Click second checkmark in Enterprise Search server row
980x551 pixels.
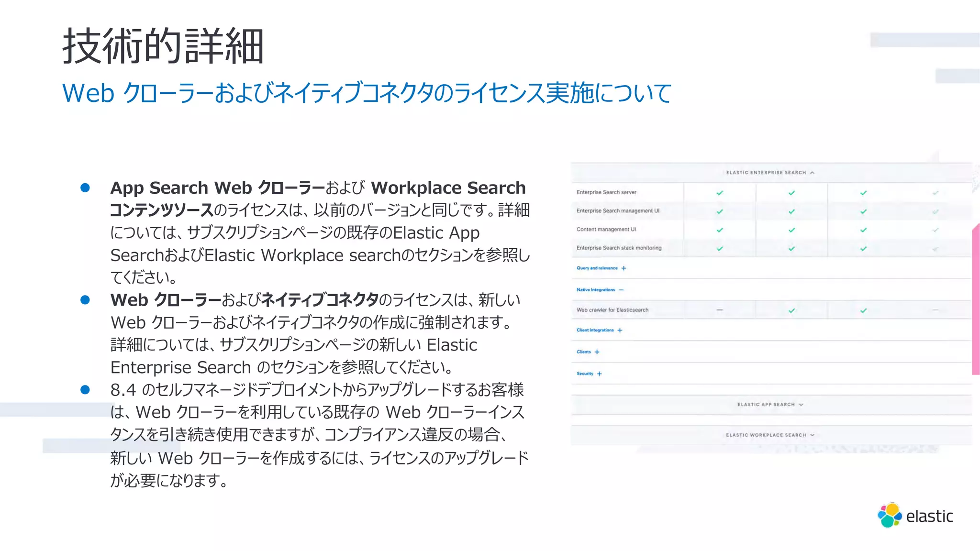tap(791, 193)
